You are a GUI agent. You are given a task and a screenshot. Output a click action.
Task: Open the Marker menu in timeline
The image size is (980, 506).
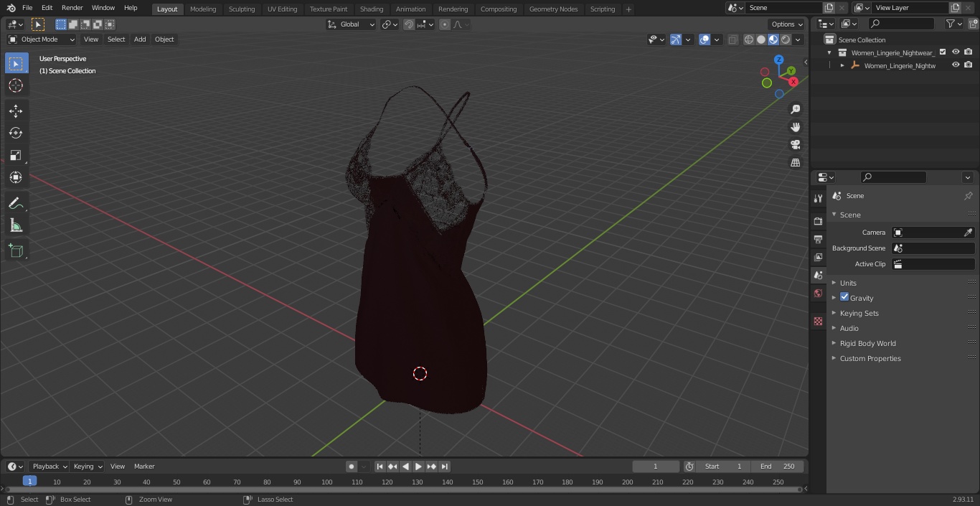[144, 467]
